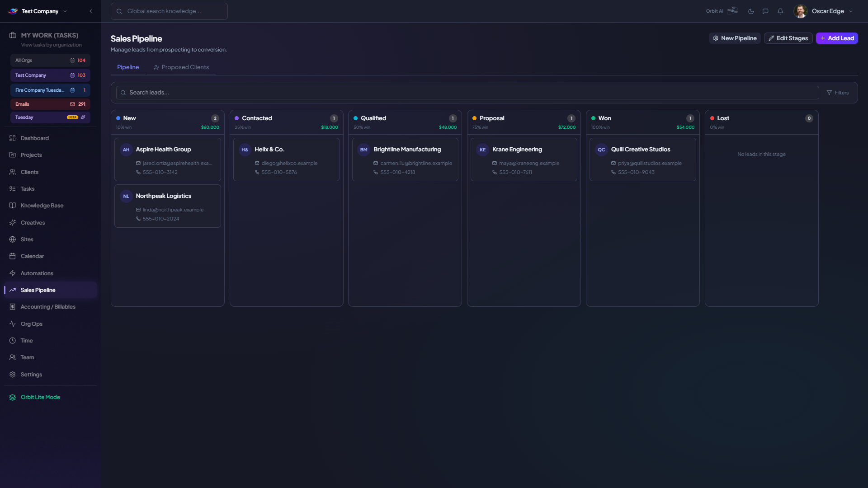Viewport: 868px width, 488px height.
Task: Click the Qualified stage count badge
Action: (453, 118)
